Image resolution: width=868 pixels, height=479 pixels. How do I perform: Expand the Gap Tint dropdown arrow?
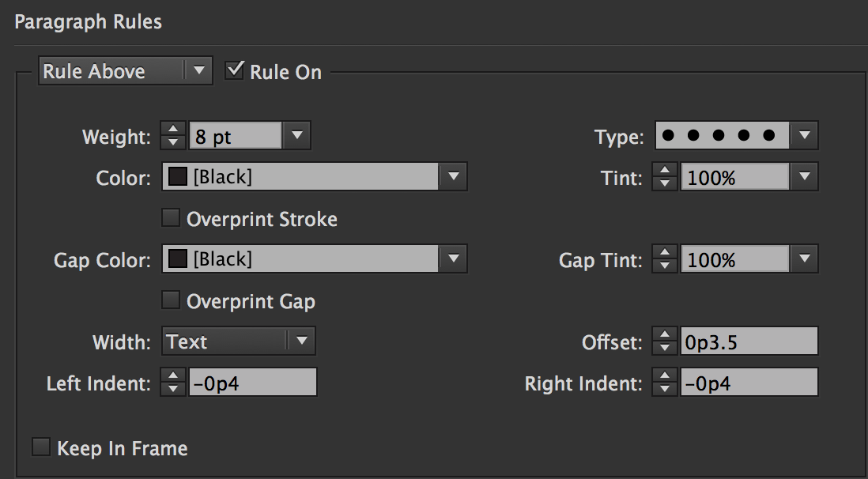coord(804,258)
